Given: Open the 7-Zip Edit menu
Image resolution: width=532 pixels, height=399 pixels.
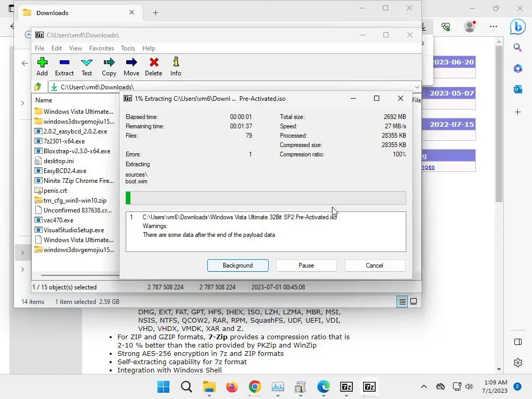Looking at the screenshot, I should coord(56,48).
